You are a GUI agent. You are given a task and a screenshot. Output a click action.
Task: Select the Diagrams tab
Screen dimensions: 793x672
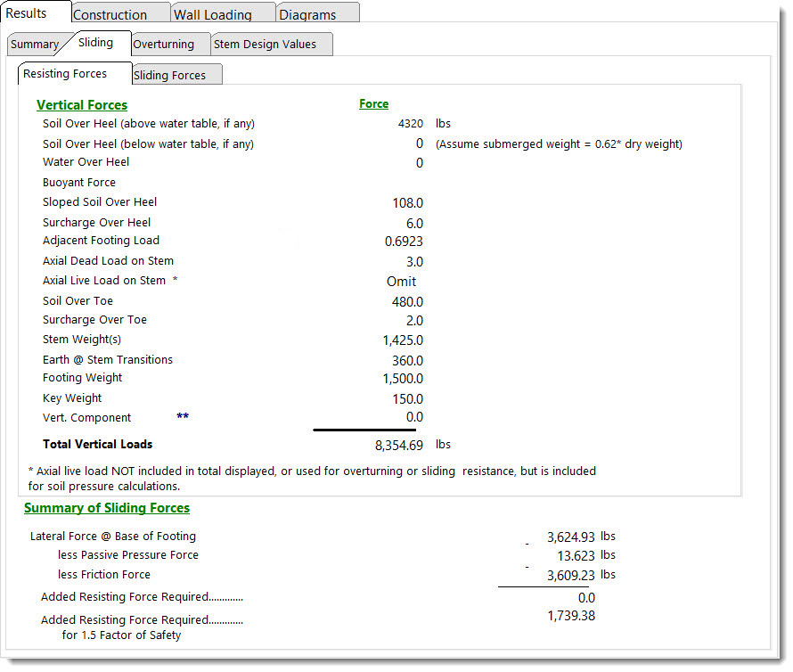(x=307, y=14)
